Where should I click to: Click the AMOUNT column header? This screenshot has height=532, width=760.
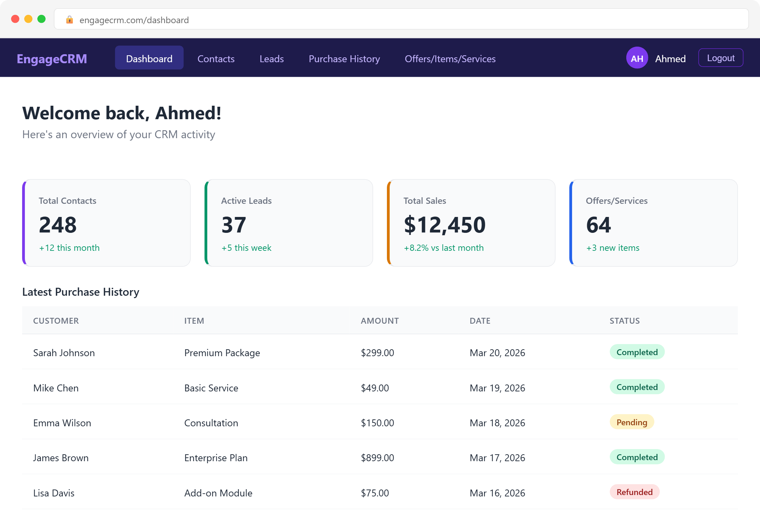(x=380, y=321)
